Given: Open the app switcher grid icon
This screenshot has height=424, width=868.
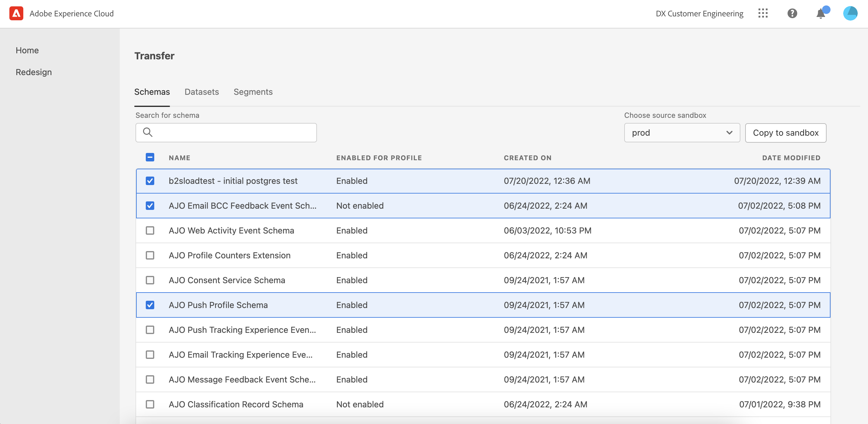Looking at the screenshot, I should tap(763, 14).
